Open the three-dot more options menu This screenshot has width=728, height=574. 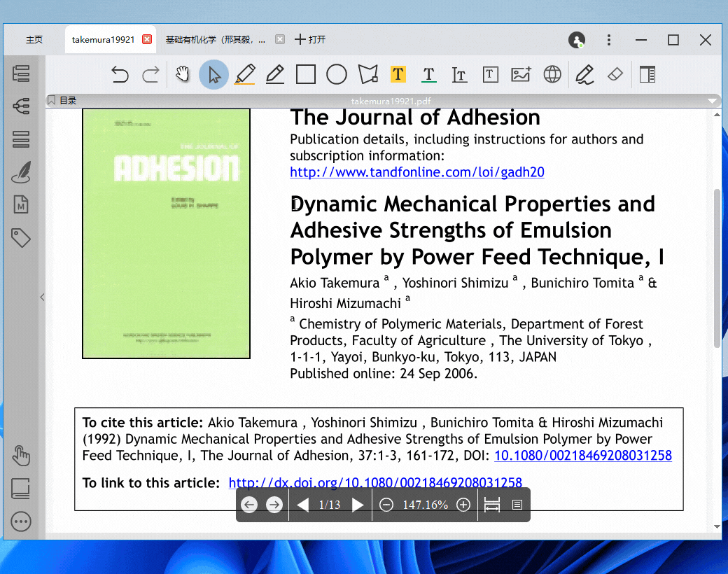click(x=609, y=40)
